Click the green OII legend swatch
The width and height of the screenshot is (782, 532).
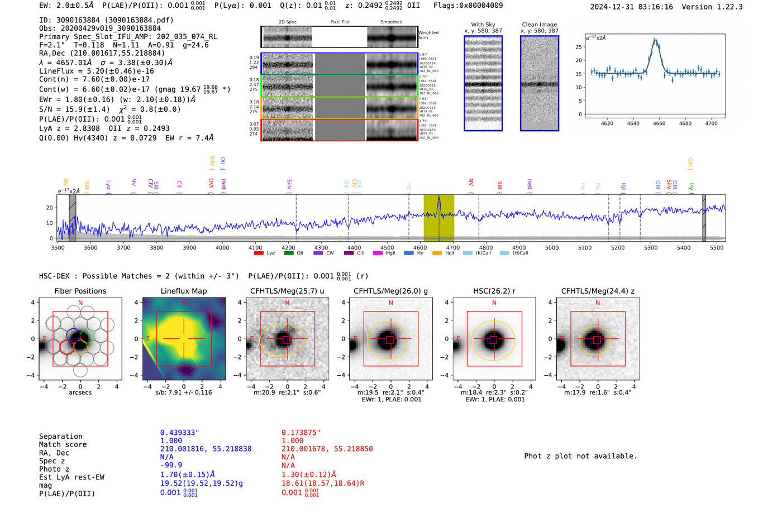click(x=288, y=253)
